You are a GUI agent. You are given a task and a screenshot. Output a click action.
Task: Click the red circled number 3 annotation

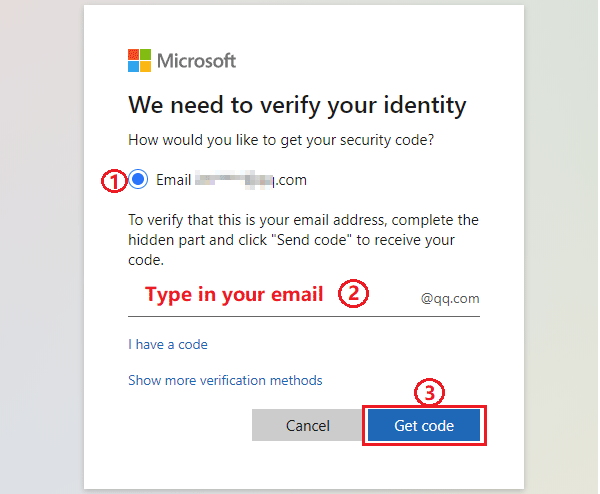coord(429,393)
